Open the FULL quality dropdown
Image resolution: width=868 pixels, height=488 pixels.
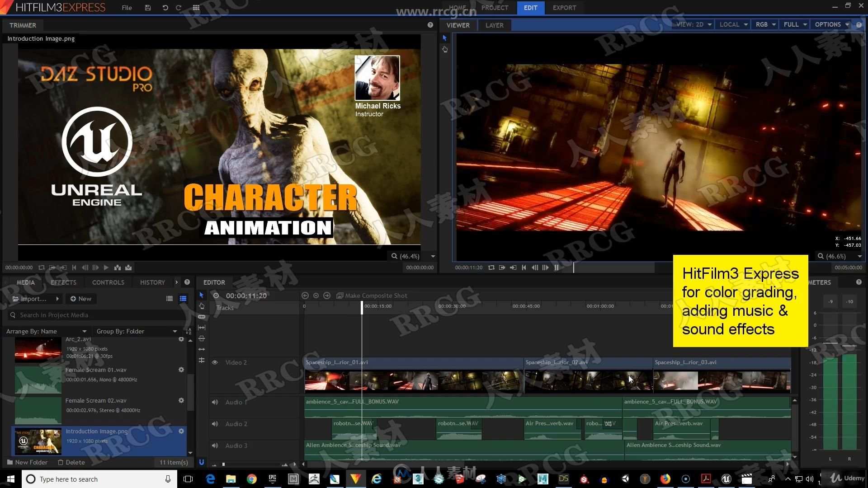point(795,24)
